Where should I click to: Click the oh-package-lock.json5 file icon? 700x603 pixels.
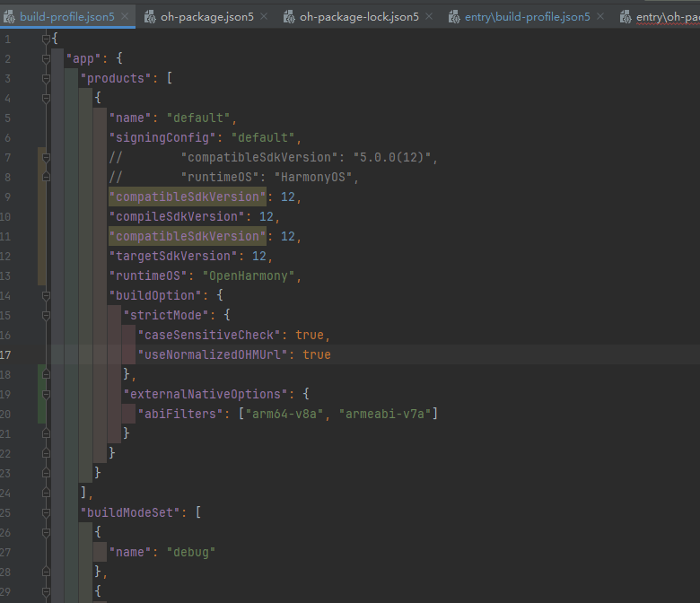(289, 17)
